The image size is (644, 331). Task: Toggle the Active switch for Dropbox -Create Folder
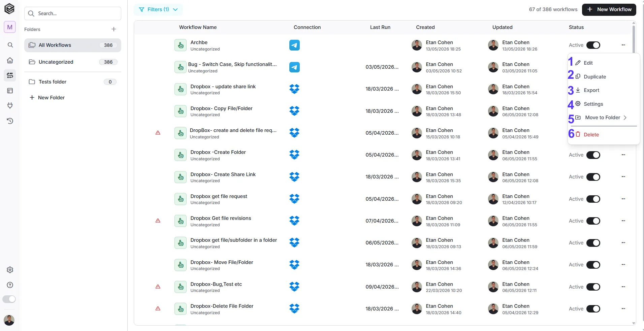[593, 155]
